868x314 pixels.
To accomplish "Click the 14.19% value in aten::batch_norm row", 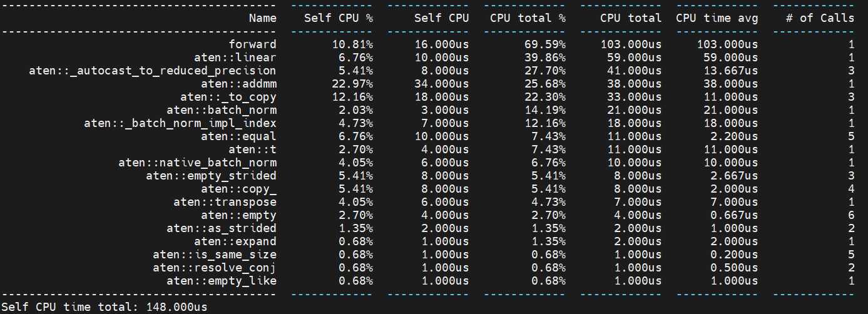I will [545, 110].
